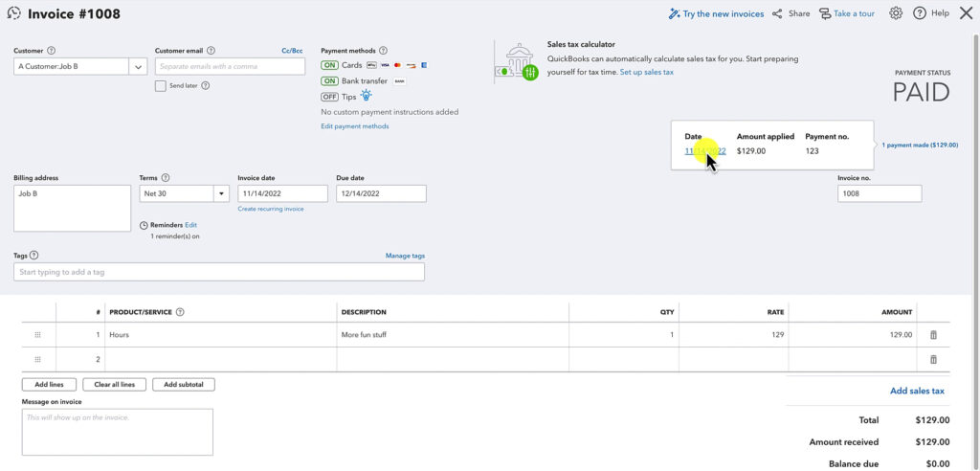Click the Help question mark icon
This screenshot has height=471, width=980.
point(920,13)
